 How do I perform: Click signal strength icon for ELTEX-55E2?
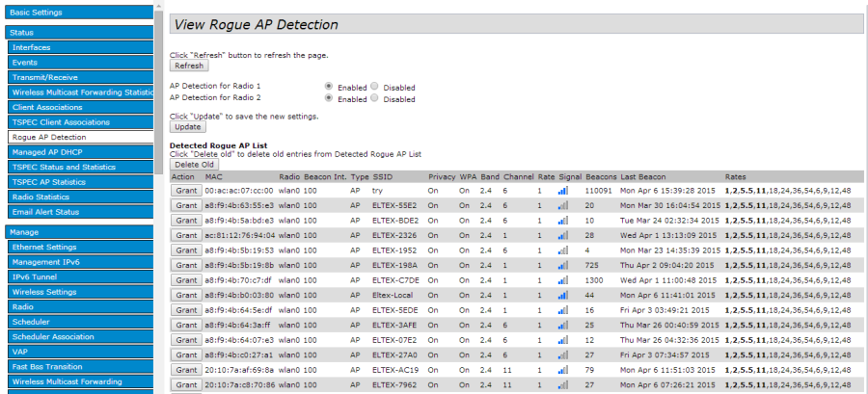tap(562, 206)
